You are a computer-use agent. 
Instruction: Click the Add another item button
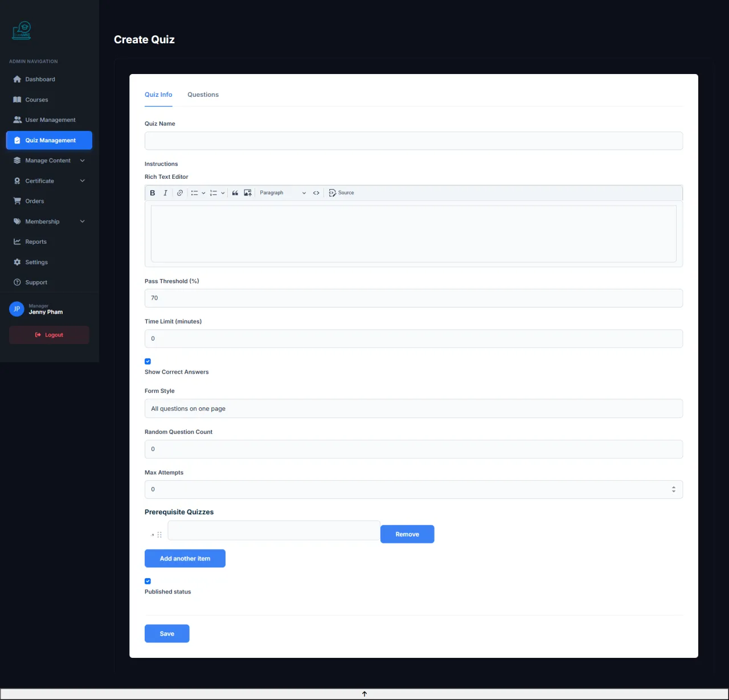[x=185, y=559]
